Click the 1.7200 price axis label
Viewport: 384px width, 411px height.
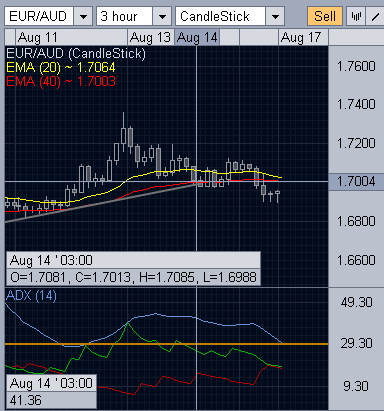[356, 143]
